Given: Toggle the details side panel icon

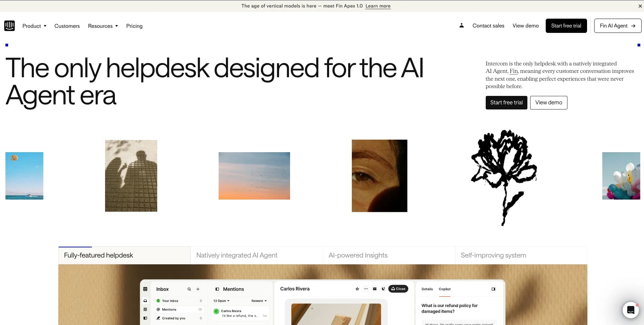Looking at the screenshot, I should tap(493, 289).
